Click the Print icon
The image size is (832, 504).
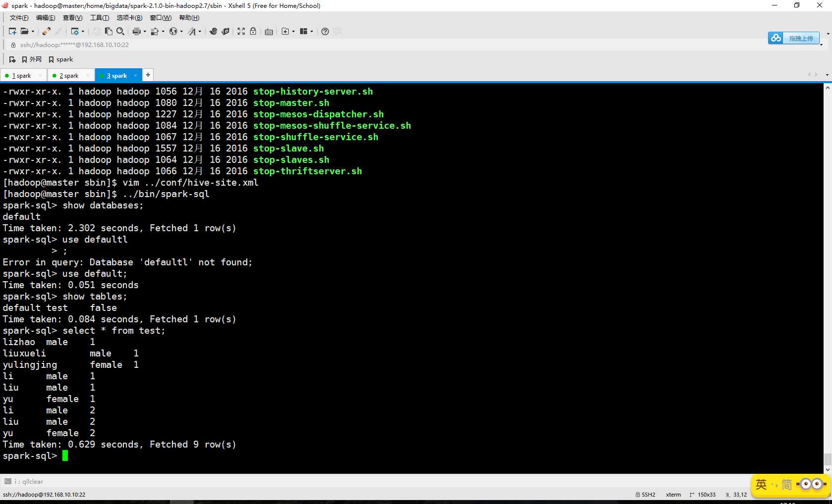click(x=137, y=31)
